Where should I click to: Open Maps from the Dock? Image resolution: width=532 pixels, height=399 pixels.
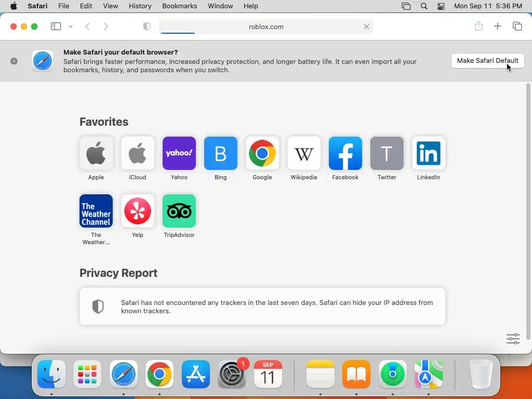coord(429,374)
